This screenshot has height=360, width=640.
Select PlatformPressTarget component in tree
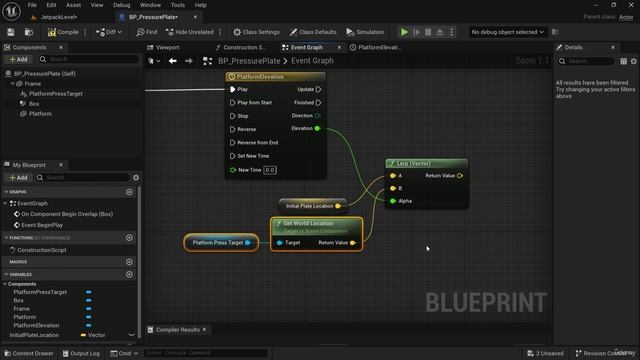pyautogui.click(x=56, y=93)
